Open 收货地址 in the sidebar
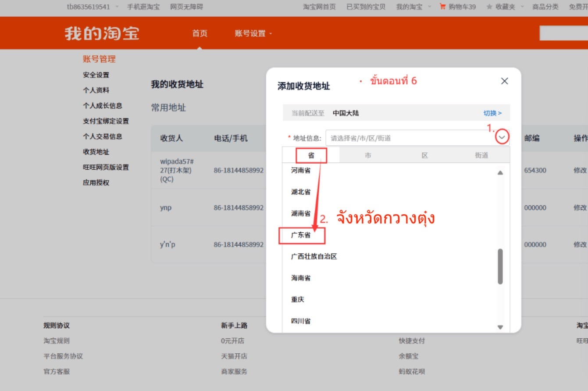The height and width of the screenshot is (391, 588). [96, 151]
